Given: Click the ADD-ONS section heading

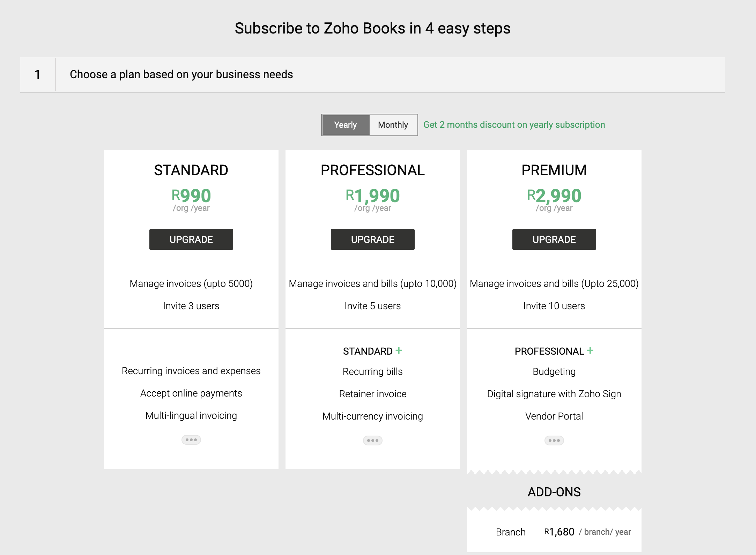Looking at the screenshot, I should click(554, 492).
